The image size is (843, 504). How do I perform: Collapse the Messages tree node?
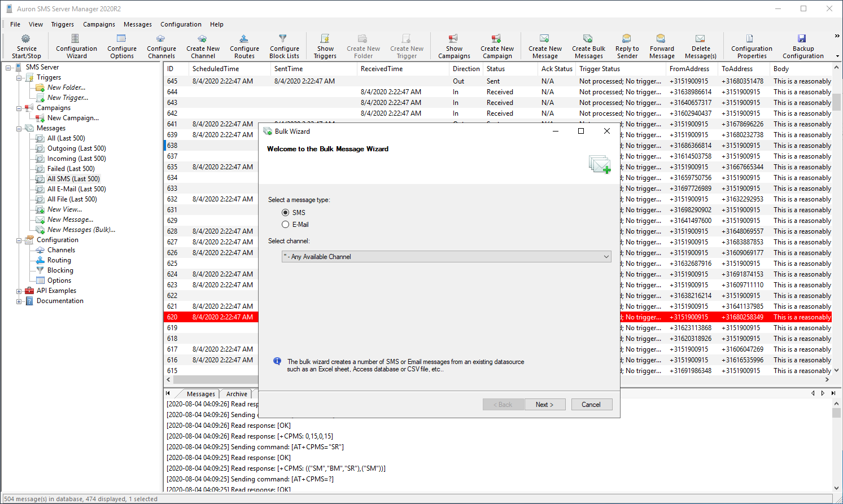tap(19, 129)
